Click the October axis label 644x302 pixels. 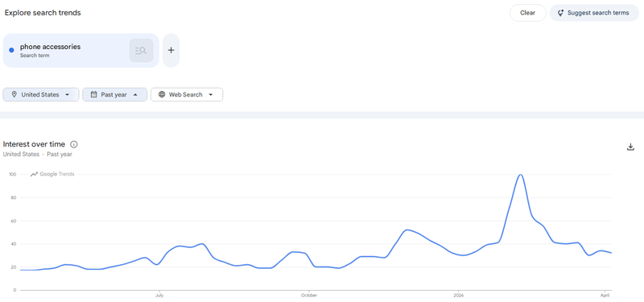point(309,295)
